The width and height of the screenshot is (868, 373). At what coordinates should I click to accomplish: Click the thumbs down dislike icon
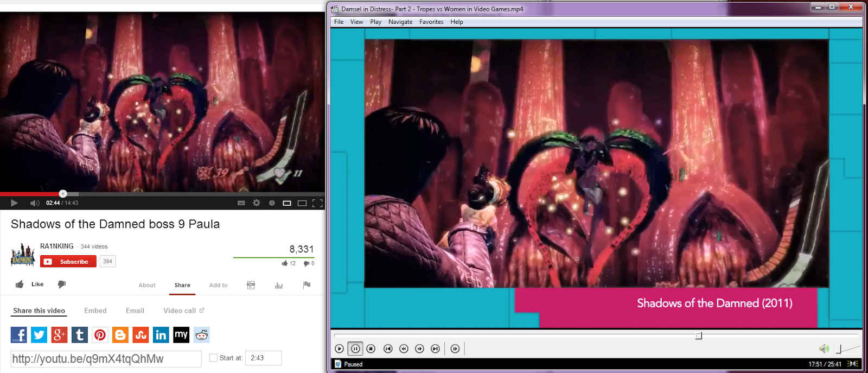[61, 285]
